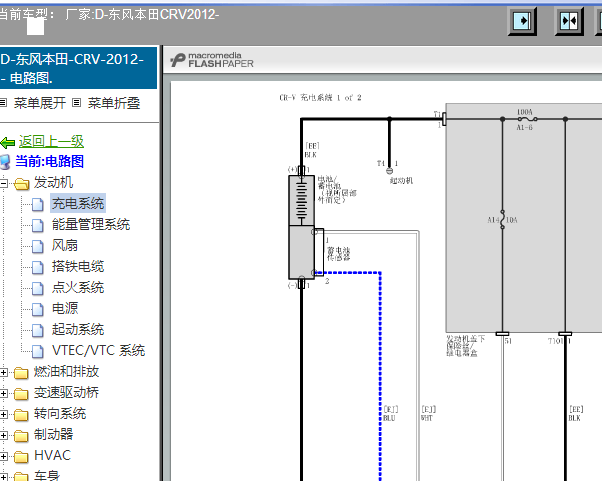Click the CR-V 充电系统 1 of 2 title
This screenshot has width=602, height=481.
pos(320,98)
